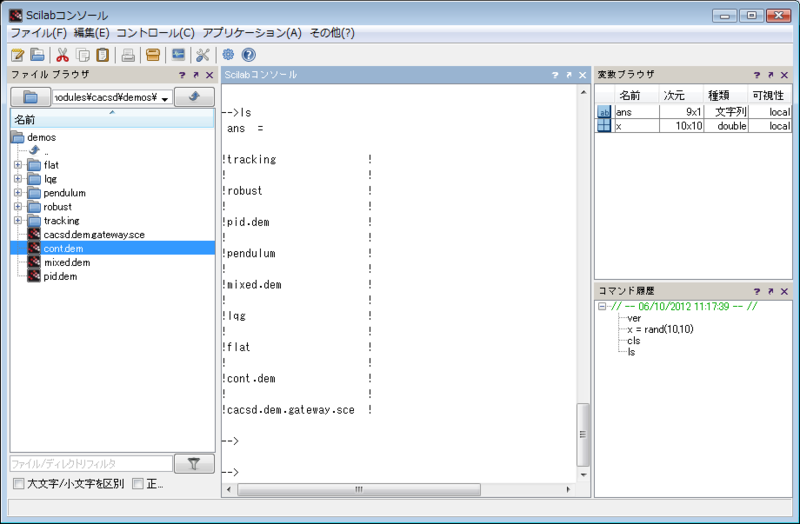The image size is (800, 524).
Task: Open the directory path dropdown
Action: [165, 97]
